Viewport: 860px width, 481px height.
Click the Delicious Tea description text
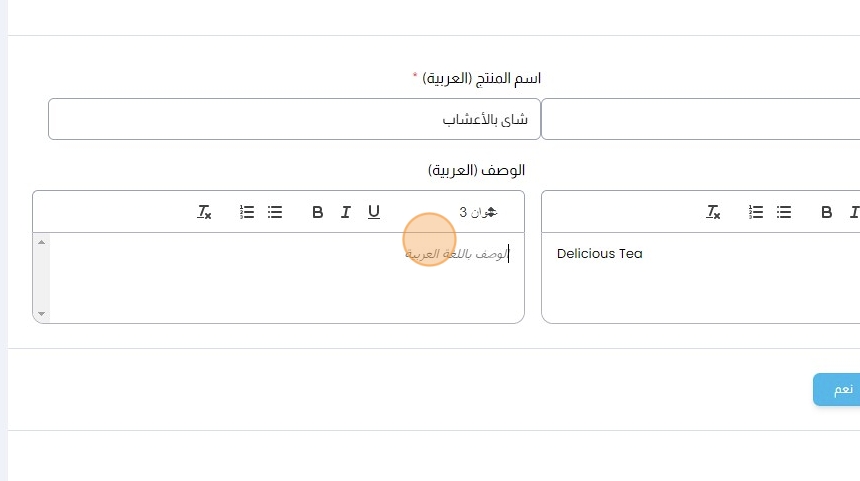[x=600, y=254]
